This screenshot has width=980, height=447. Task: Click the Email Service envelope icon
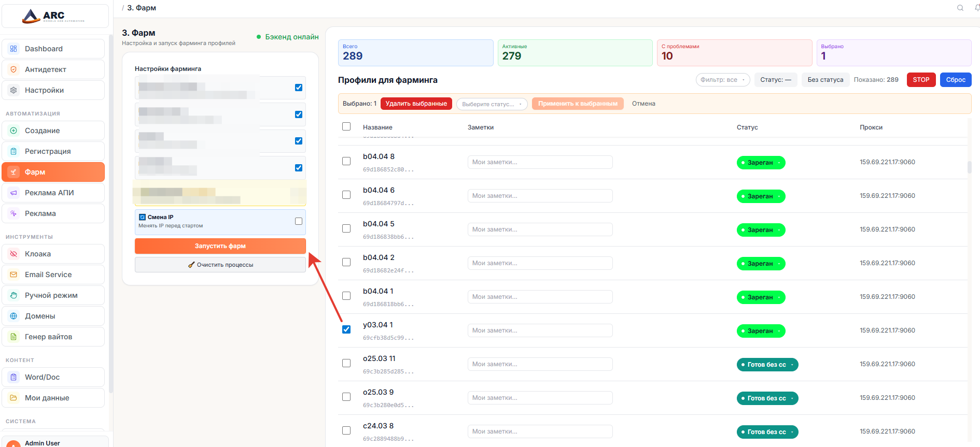14,275
